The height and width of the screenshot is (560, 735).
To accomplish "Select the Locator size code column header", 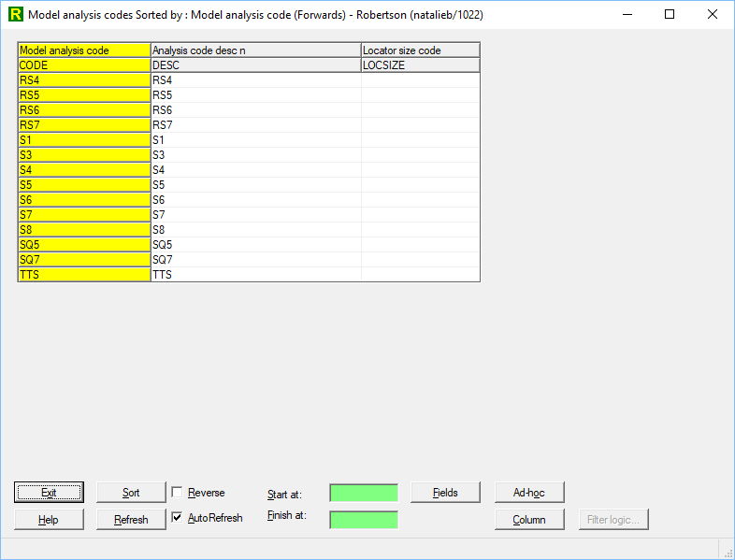I will (x=420, y=50).
